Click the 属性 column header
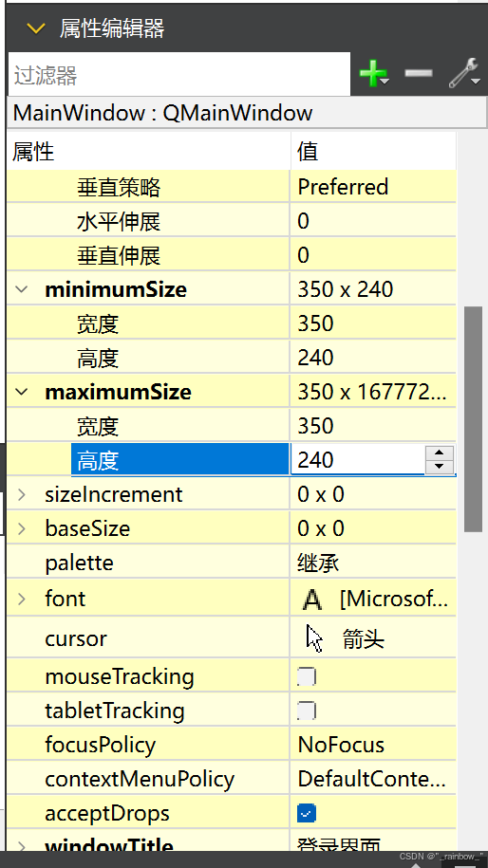488x868 pixels. click(x=148, y=151)
